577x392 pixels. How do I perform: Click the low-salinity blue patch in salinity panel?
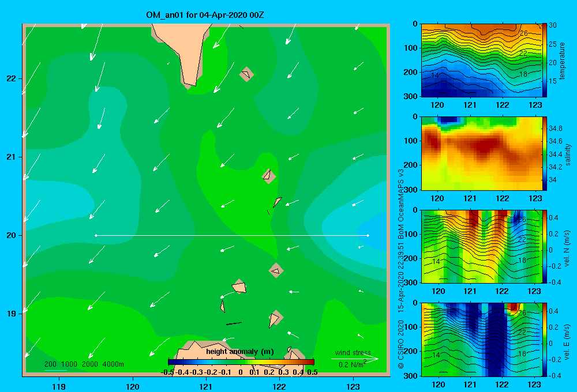click(x=449, y=120)
